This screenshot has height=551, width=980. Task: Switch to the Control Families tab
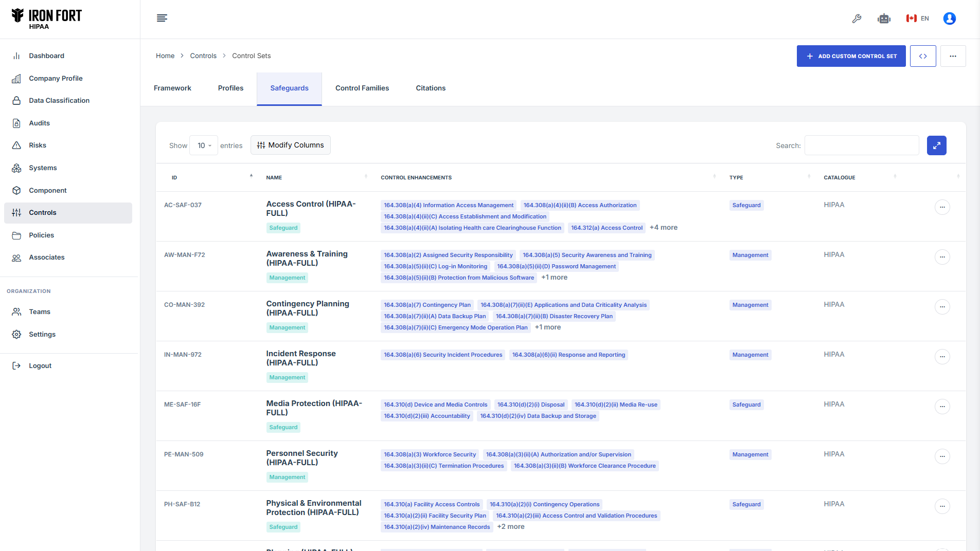pyautogui.click(x=362, y=88)
